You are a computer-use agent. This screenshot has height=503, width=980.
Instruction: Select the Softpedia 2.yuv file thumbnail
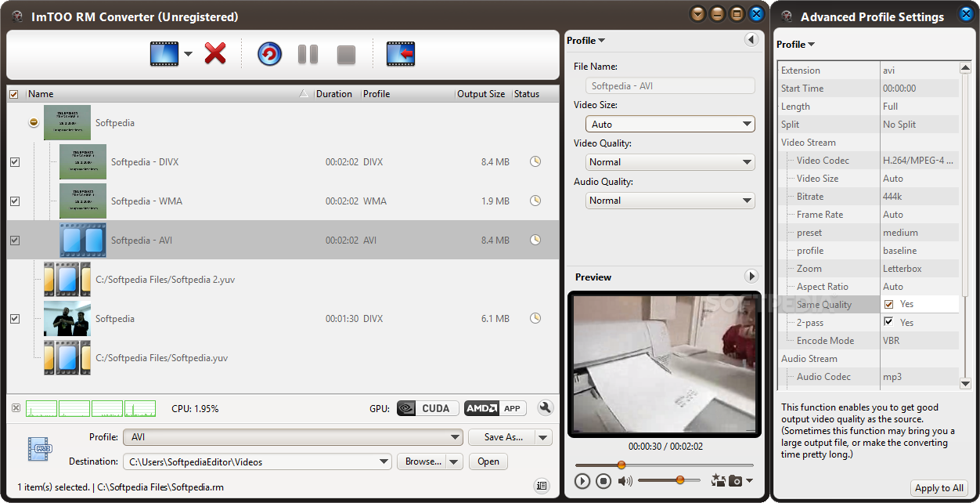[67, 279]
